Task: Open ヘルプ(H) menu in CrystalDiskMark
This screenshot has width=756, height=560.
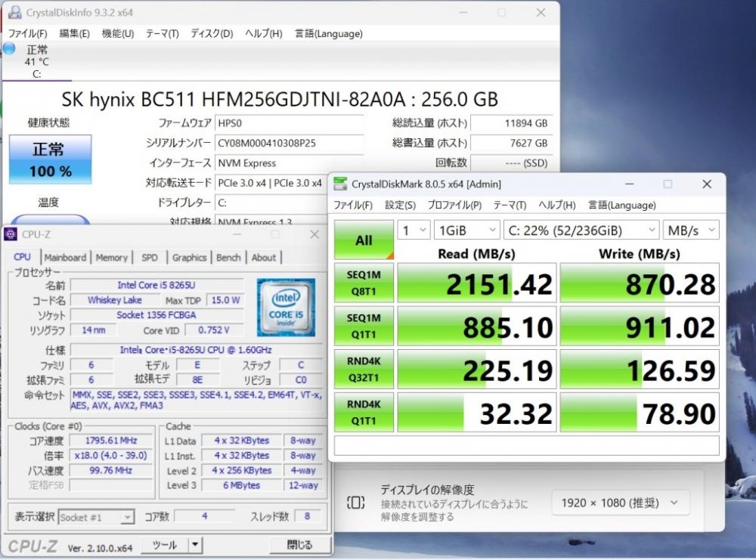Action: tap(557, 205)
